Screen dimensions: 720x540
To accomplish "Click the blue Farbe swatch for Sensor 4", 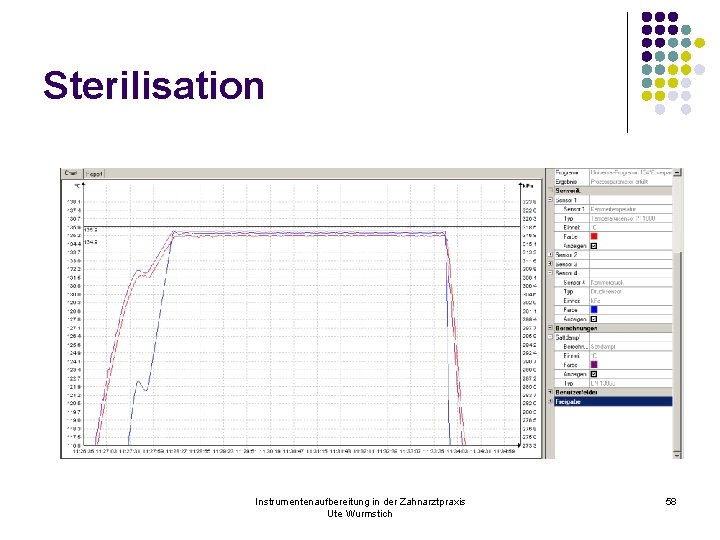I will pyautogui.click(x=594, y=309).
